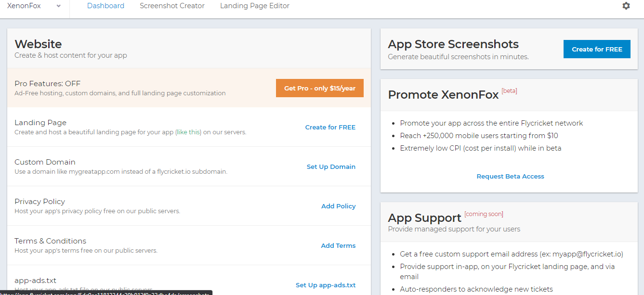Click Create for FREE button for App Store Screenshots
Viewport: 644px width, 295px height.
(x=597, y=49)
